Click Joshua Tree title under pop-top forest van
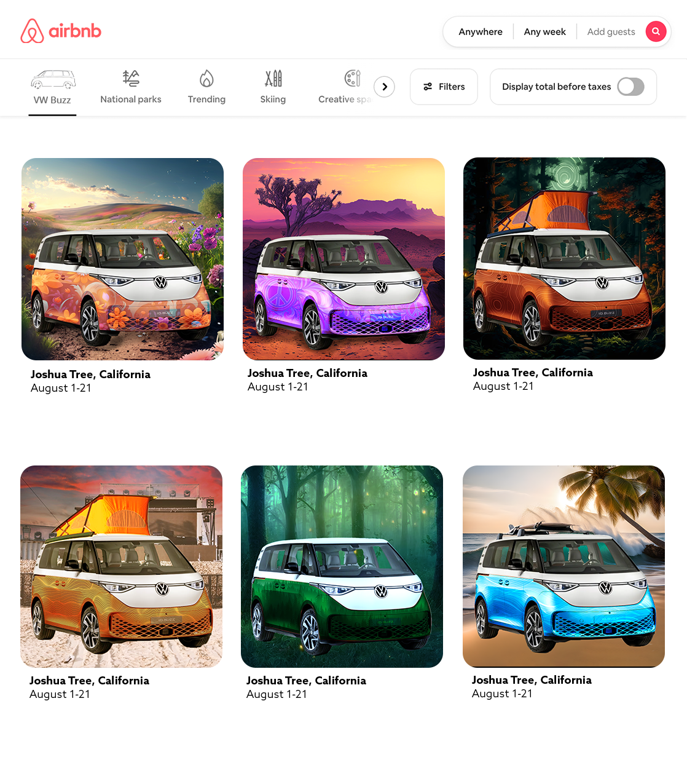The height and width of the screenshot is (784, 687). tap(533, 372)
